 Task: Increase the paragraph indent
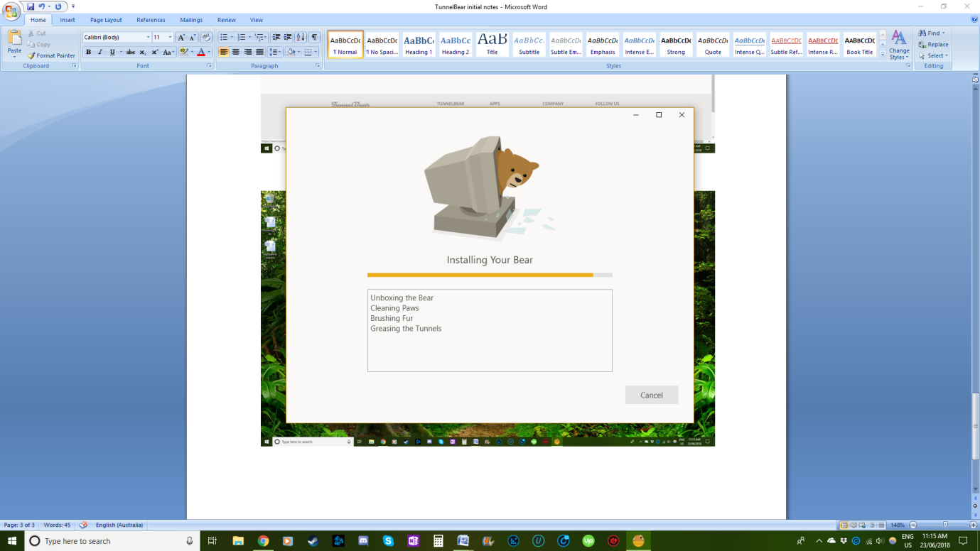click(287, 38)
